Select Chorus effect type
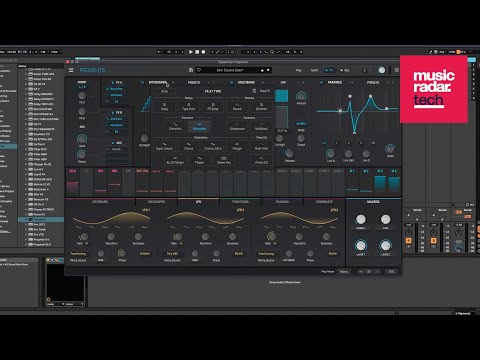Screen dimensions: 480x360 pyautogui.click(x=189, y=146)
